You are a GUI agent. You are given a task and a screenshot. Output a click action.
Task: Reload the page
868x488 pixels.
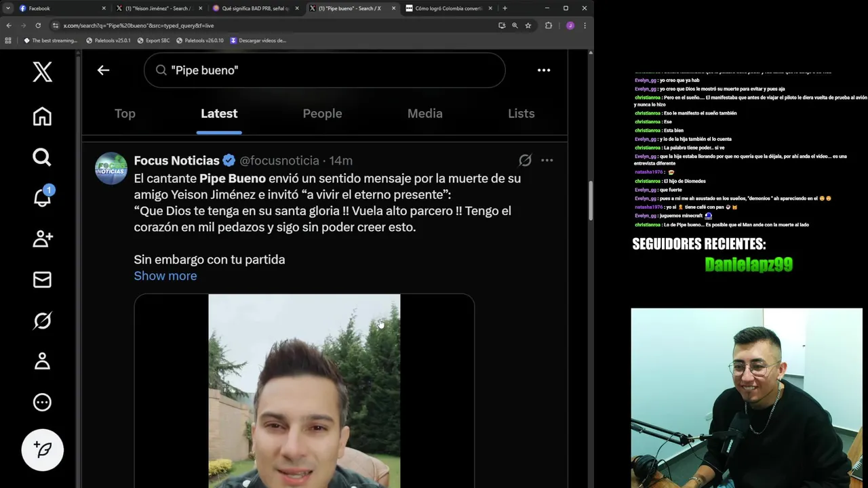pos(38,25)
